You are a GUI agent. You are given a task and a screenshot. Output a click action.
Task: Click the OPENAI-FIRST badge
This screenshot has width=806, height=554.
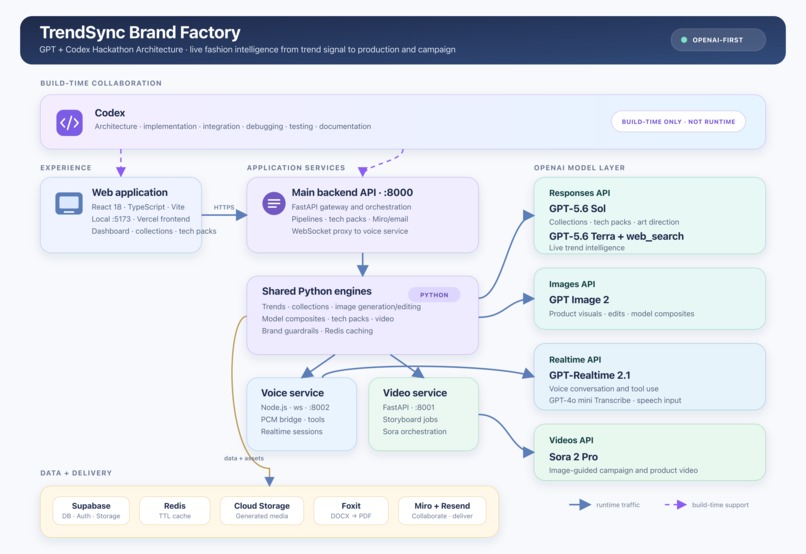[718, 40]
